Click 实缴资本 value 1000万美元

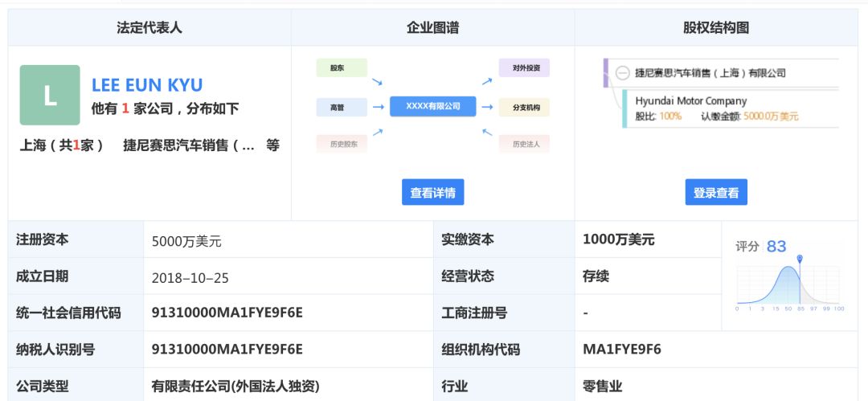click(619, 239)
